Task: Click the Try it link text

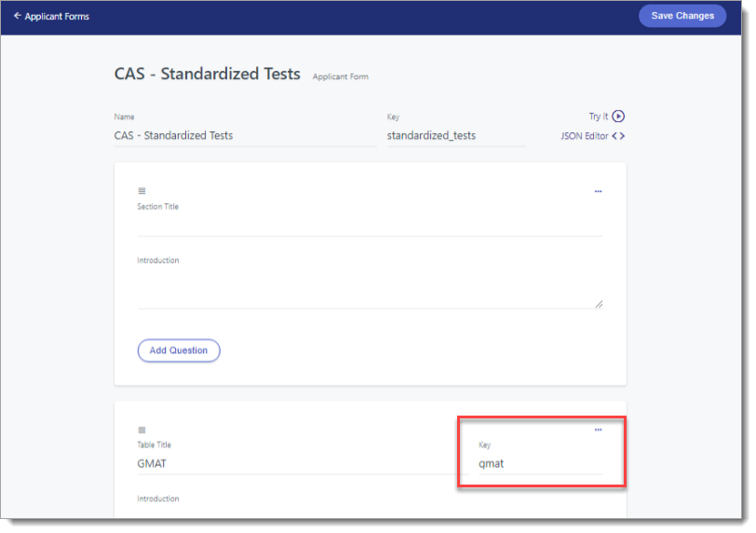Action: 598,116
